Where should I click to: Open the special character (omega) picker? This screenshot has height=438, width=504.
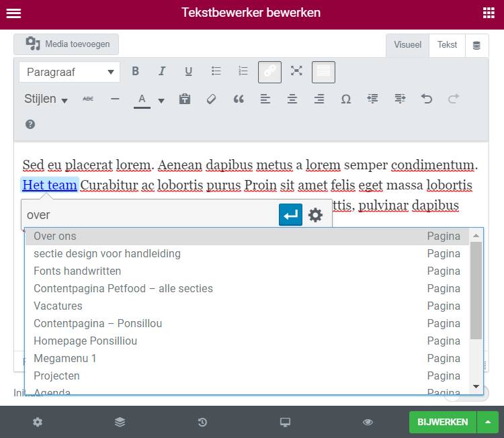(x=346, y=99)
